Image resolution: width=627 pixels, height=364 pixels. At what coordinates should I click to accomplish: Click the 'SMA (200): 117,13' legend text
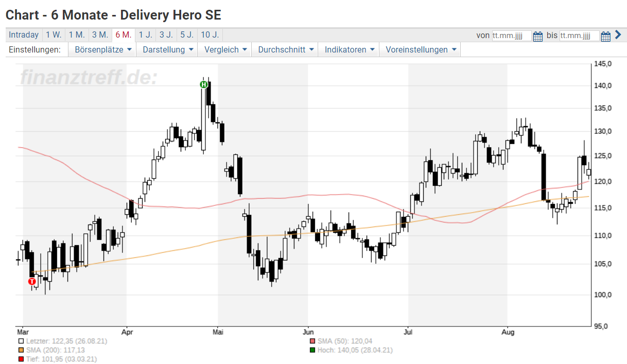click(55, 350)
